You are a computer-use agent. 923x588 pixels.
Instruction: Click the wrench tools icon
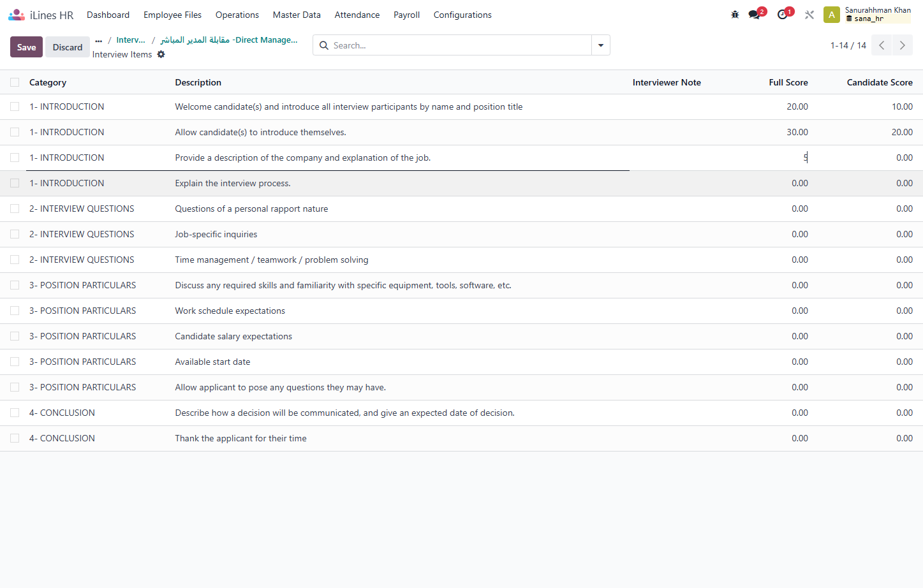809,15
